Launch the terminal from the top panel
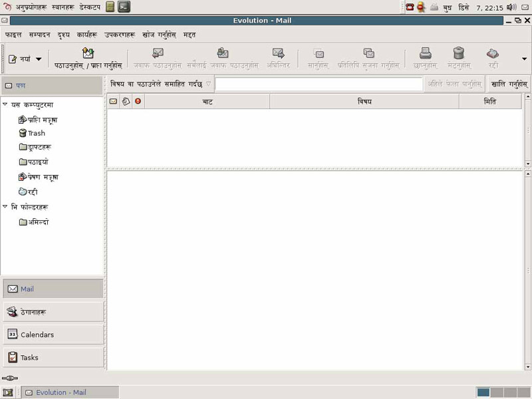The image size is (532, 399). point(124,7)
